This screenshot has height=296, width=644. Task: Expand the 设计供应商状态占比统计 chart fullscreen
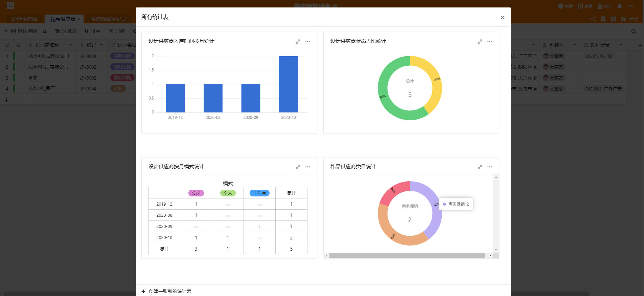480,42
